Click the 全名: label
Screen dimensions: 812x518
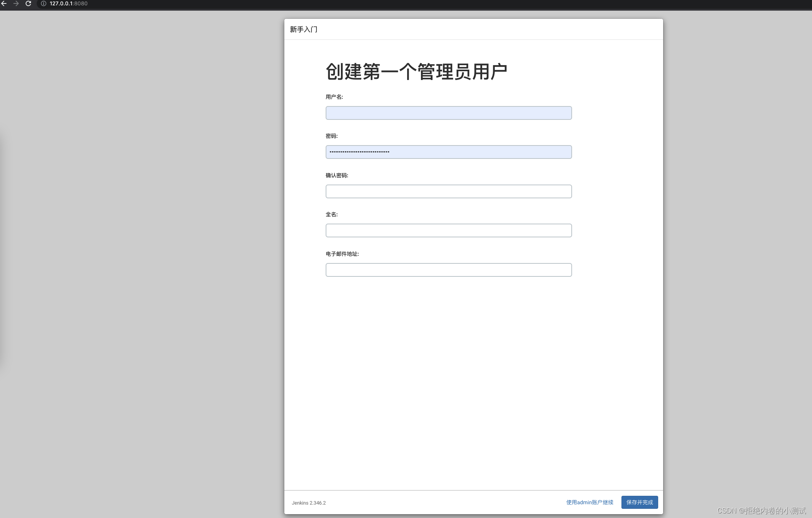click(331, 214)
